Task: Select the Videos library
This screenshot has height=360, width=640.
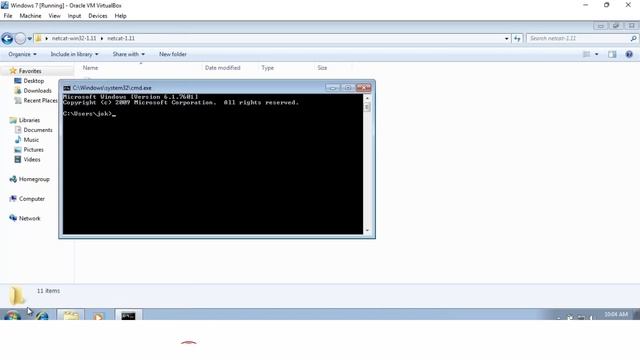Action: tap(32, 160)
